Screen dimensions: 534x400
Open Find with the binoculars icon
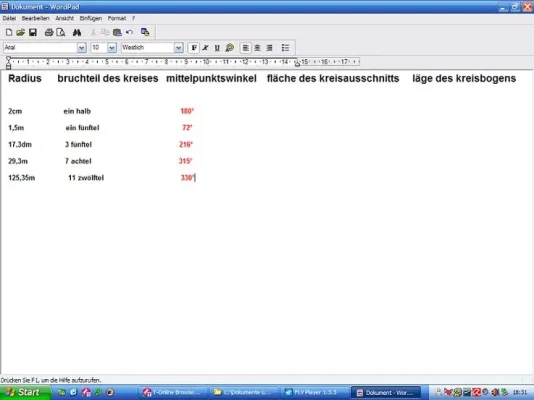[x=77, y=32]
